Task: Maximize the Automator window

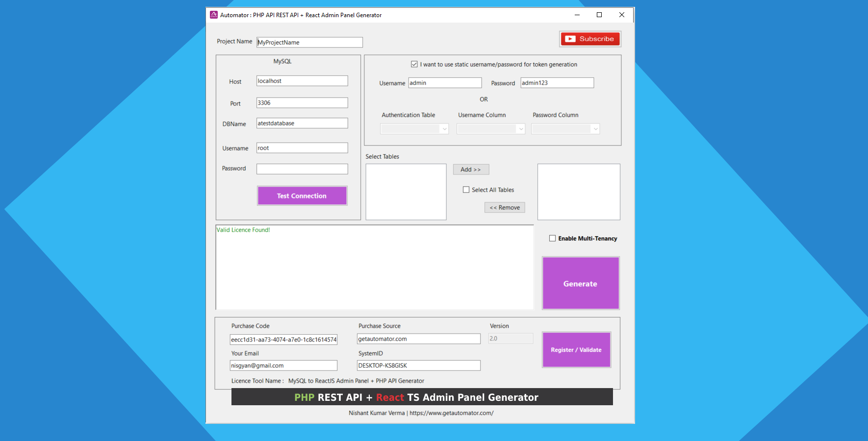Action: click(x=599, y=15)
